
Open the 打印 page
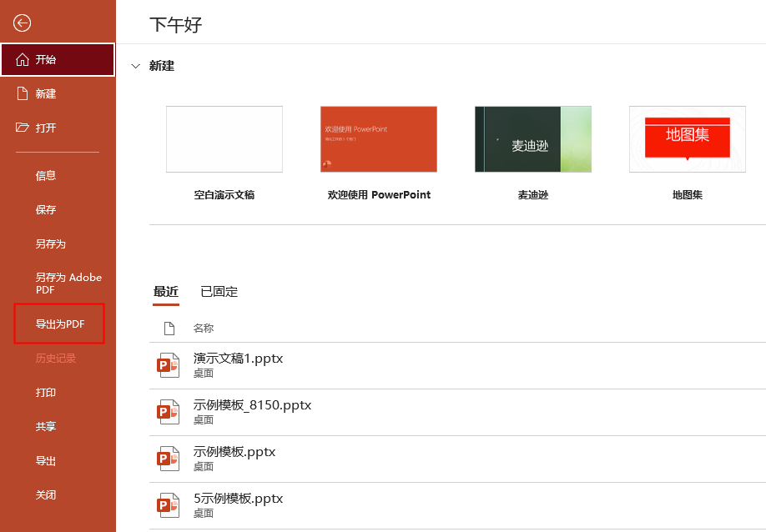coord(45,393)
